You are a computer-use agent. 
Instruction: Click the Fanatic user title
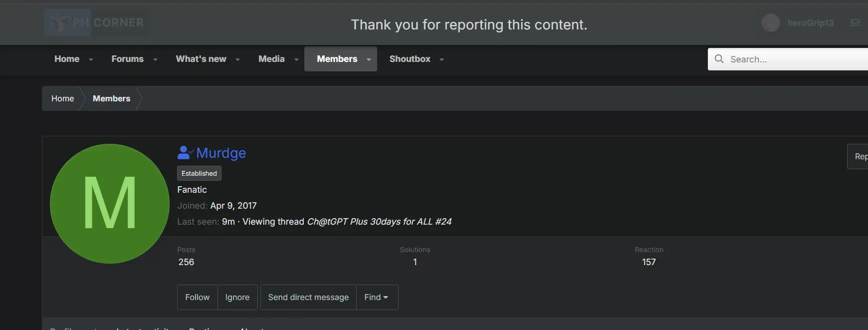tap(192, 190)
